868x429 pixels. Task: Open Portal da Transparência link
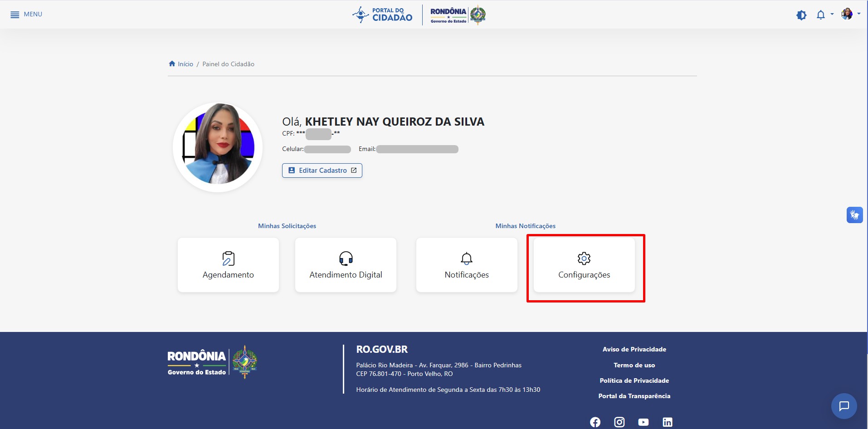tap(634, 396)
